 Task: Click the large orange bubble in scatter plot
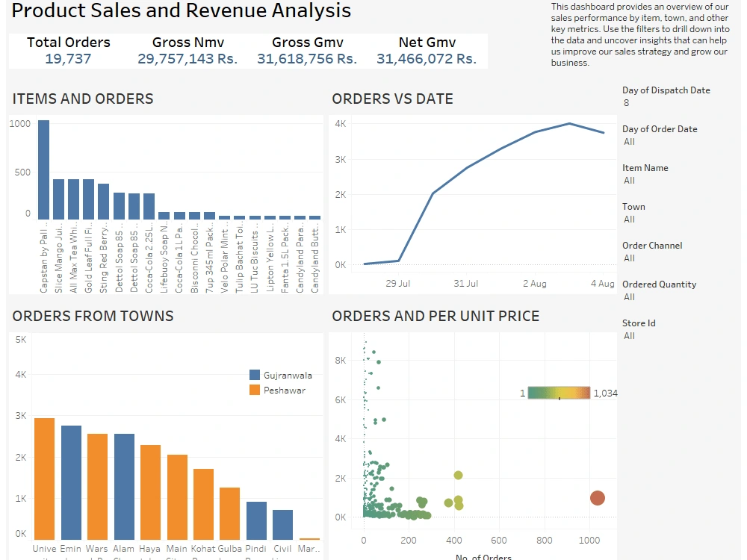tap(597, 498)
